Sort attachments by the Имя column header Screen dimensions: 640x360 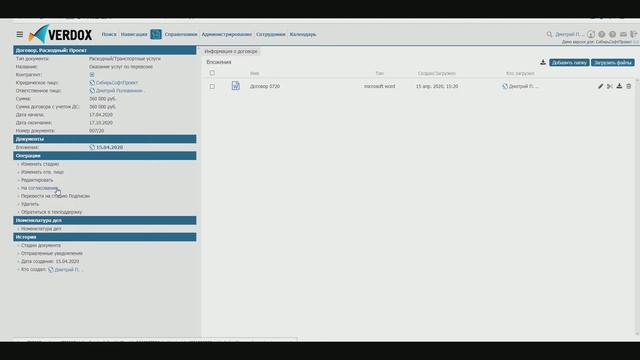point(255,73)
